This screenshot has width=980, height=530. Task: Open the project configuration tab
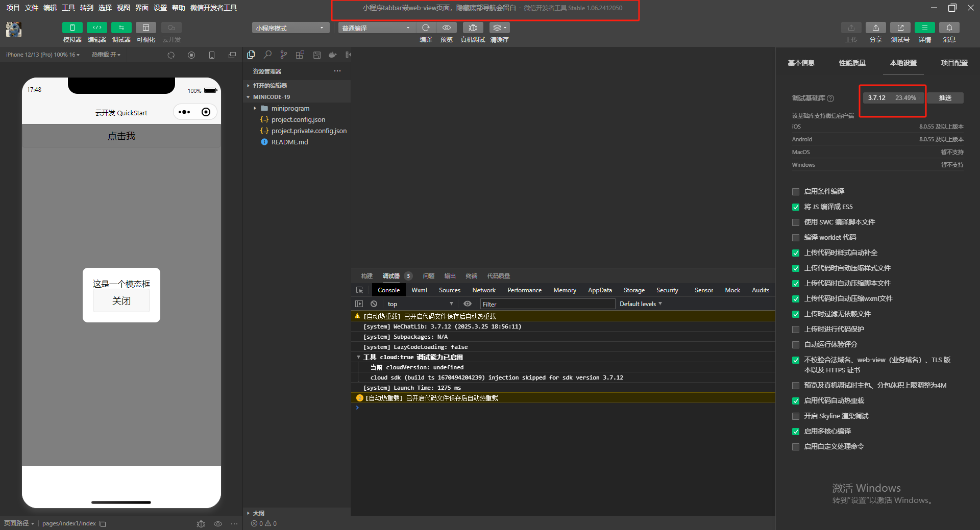(954, 63)
